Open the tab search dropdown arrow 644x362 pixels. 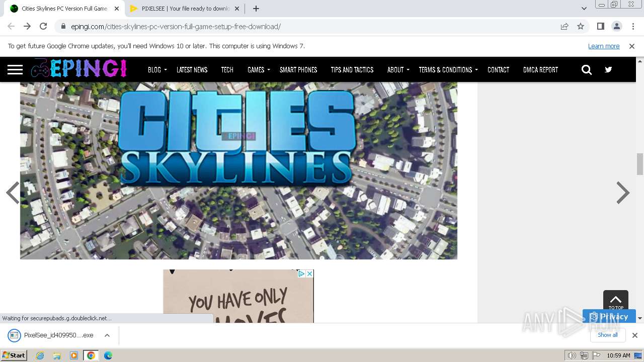pos(584,9)
